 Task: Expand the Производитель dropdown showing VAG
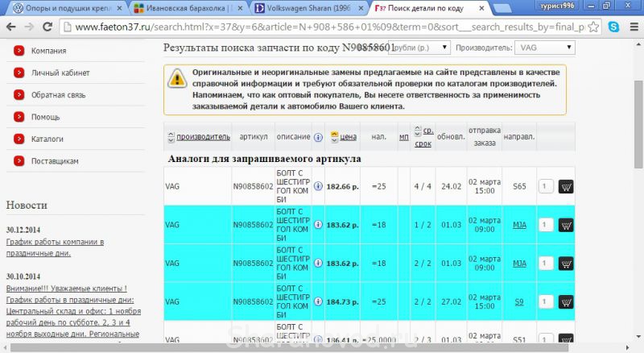(x=545, y=48)
